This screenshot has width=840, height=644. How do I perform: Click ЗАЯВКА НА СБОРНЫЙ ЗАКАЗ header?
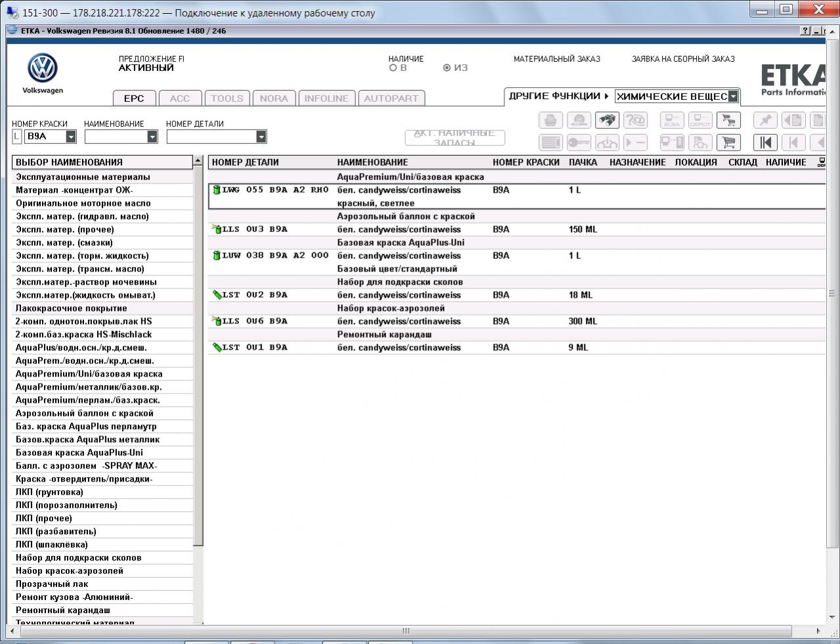point(683,59)
